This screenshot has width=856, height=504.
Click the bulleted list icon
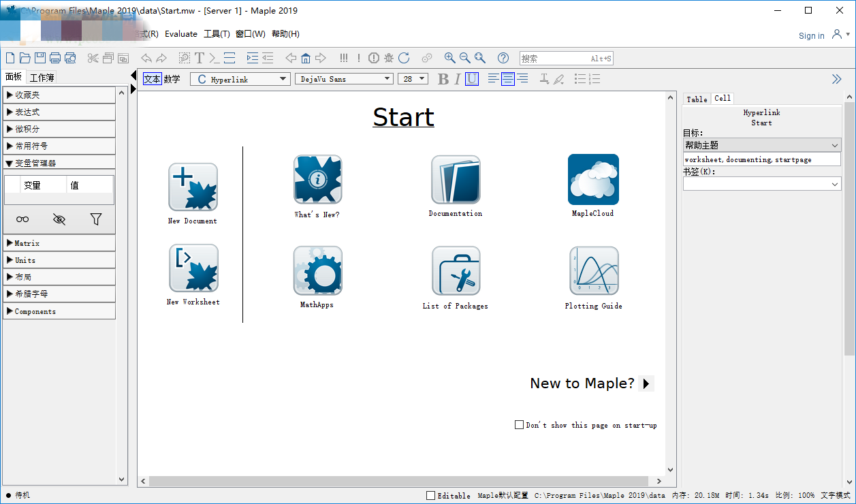tap(580, 79)
